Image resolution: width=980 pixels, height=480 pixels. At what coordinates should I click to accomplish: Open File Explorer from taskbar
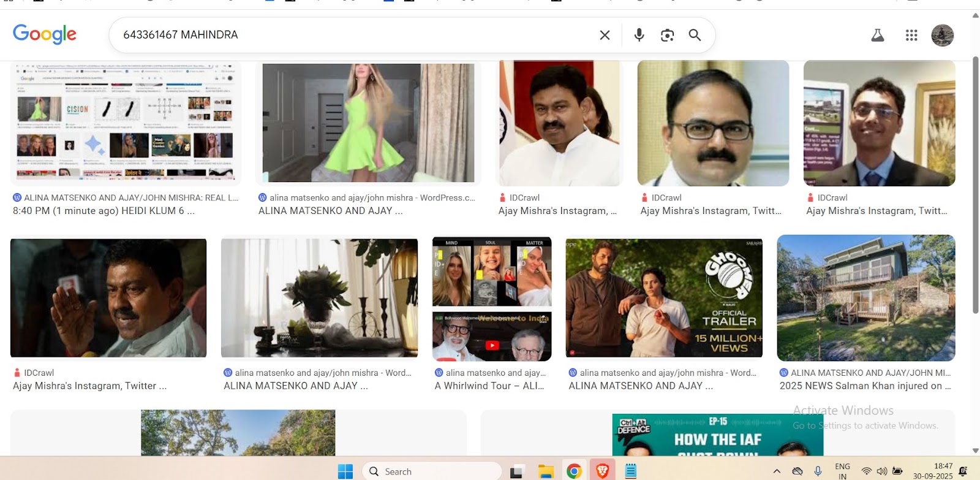(546, 471)
